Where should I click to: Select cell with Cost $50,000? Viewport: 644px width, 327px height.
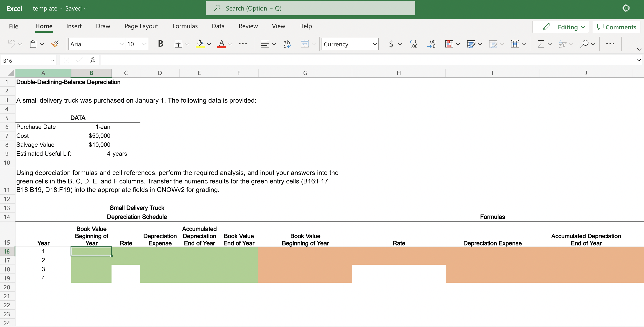tap(91, 136)
